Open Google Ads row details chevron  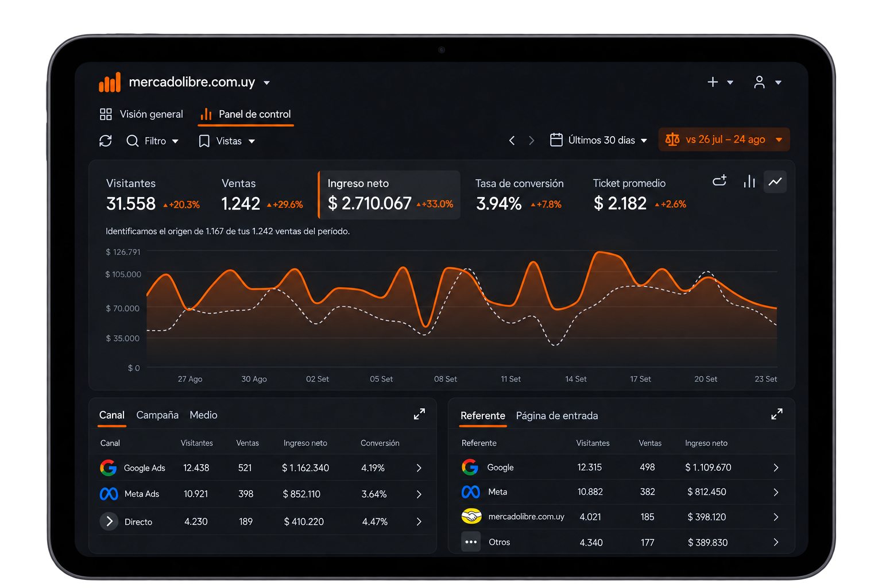click(419, 468)
